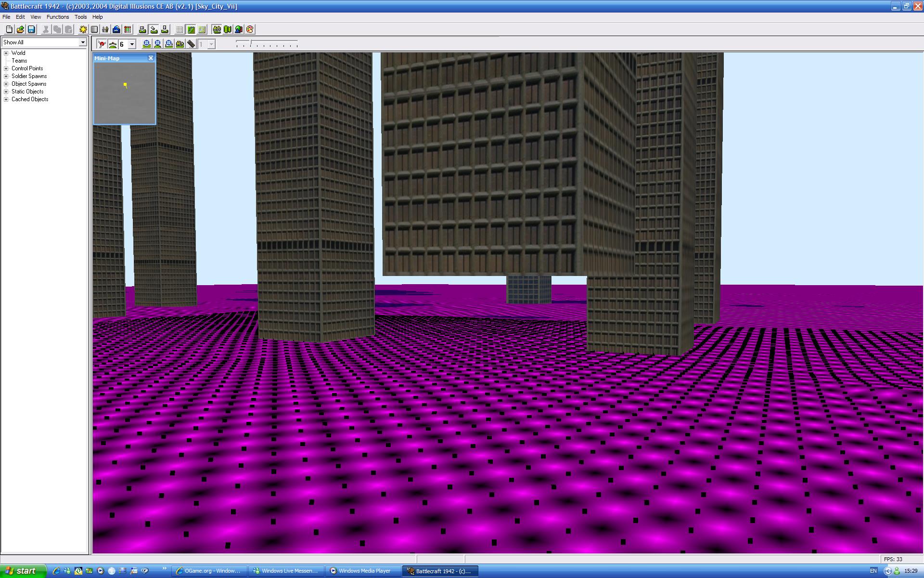The height and width of the screenshot is (578, 924).
Task: Close the Mini-Map panel
Action: (x=151, y=58)
